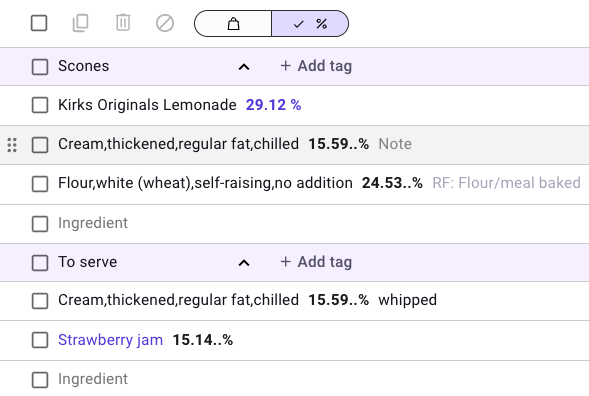Image resolution: width=589 pixels, height=396 pixels.
Task: Click RF: Flour/meal baked note
Action: click(506, 183)
